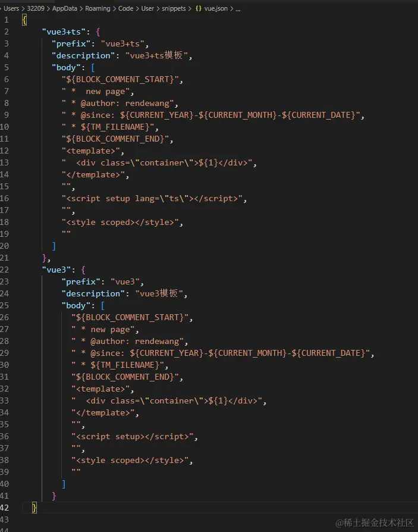
Task: Select the Code folder breadcrumb
Action: click(125, 8)
